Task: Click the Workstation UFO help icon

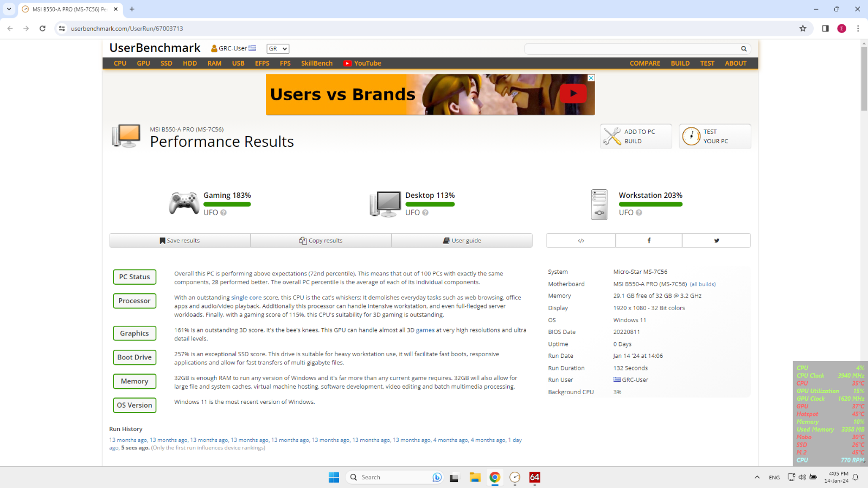Action: coord(639,213)
